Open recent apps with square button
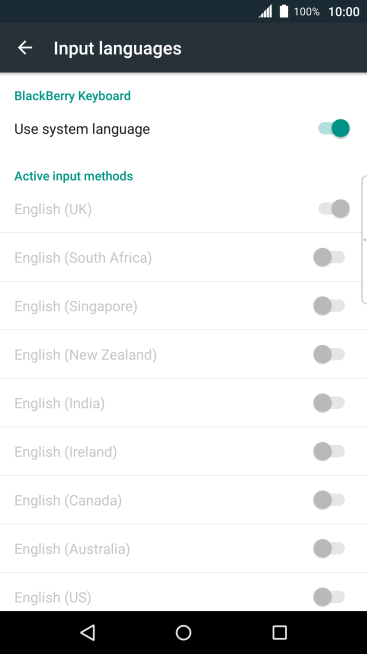 click(279, 632)
